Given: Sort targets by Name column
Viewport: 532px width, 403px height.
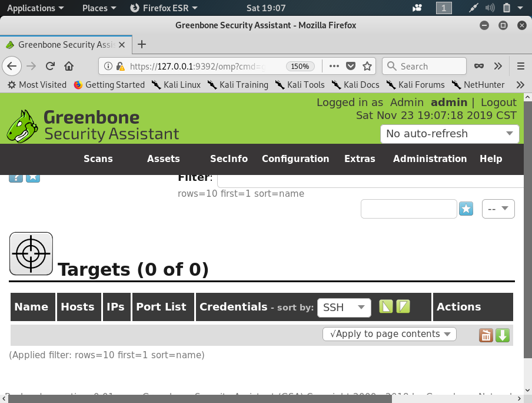Looking at the screenshot, I should tap(31, 307).
